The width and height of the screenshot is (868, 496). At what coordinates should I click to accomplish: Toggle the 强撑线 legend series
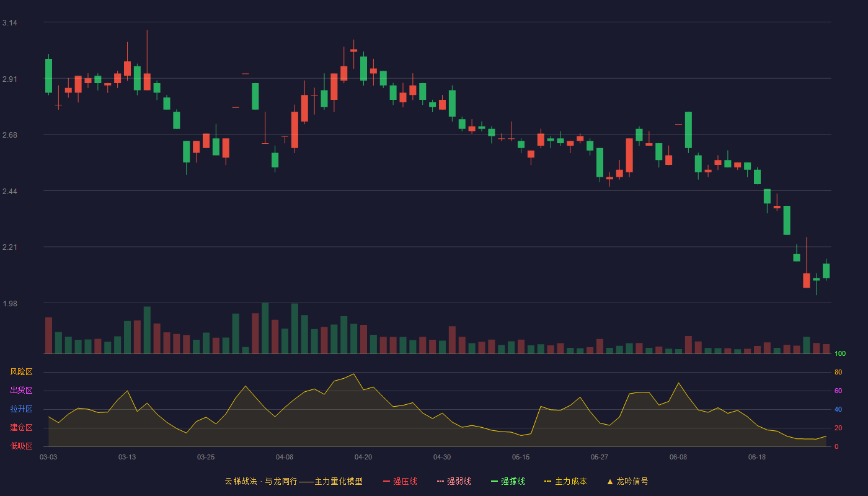(508, 481)
